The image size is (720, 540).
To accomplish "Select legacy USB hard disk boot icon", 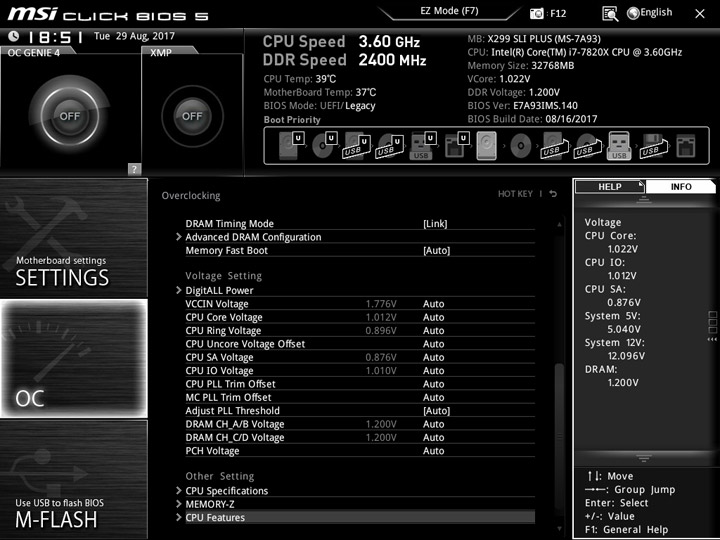I will pos(554,146).
